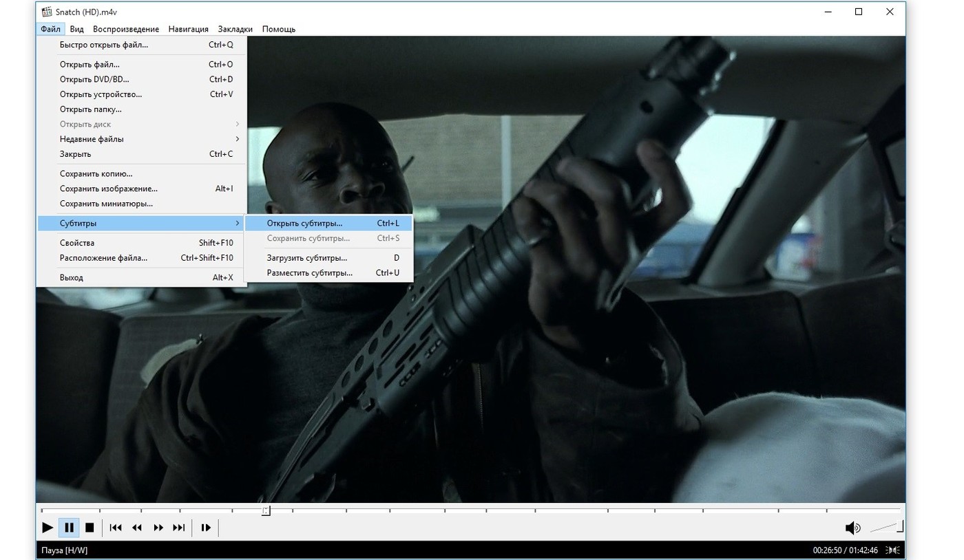Fast forward with increase speed button
This screenshot has width=964, height=560.
pos(158,528)
